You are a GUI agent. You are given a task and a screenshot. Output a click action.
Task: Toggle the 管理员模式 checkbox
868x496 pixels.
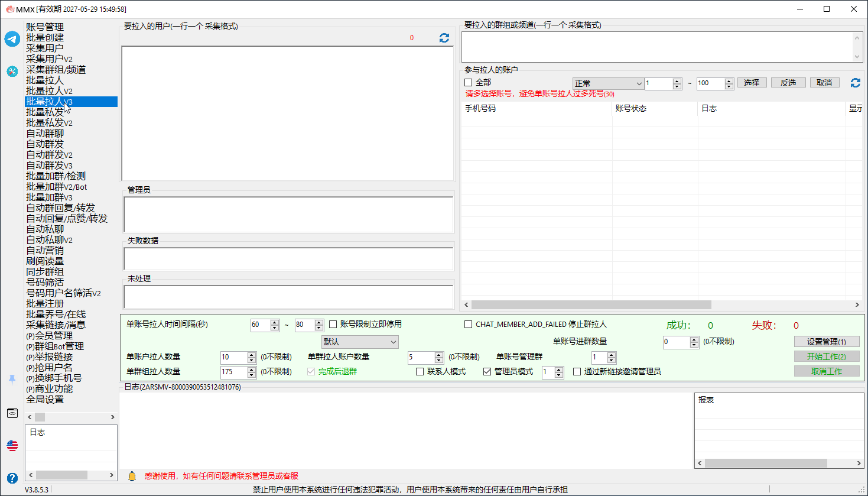pos(487,372)
